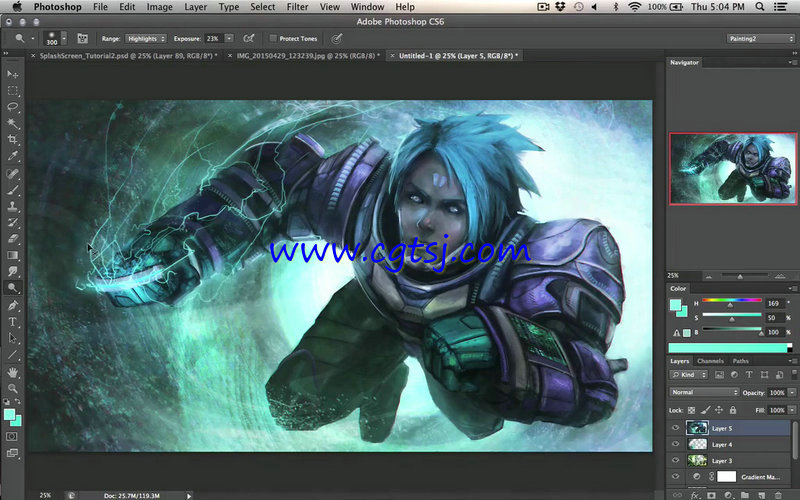This screenshot has height=500, width=800.
Task: Toggle lock all for the layer
Action: pos(733,410)
